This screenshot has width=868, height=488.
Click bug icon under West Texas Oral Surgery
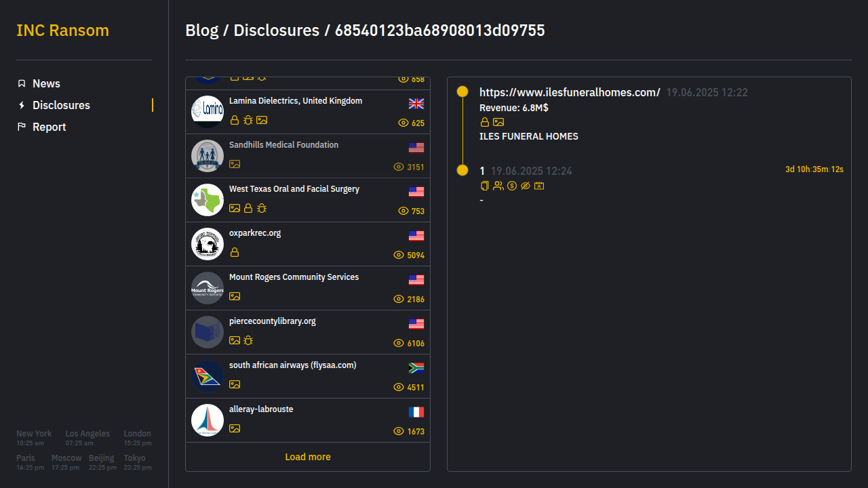pos(262,208)
